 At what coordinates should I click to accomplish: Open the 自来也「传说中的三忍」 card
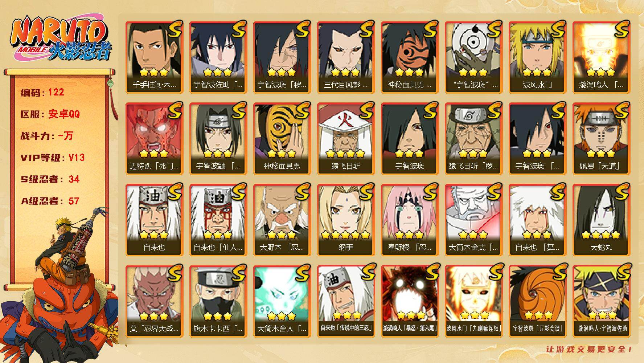346,301
